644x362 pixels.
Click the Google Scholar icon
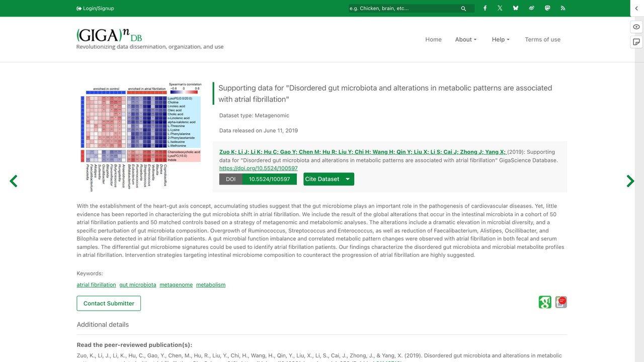pyautogui.click(x=545, y=302)
